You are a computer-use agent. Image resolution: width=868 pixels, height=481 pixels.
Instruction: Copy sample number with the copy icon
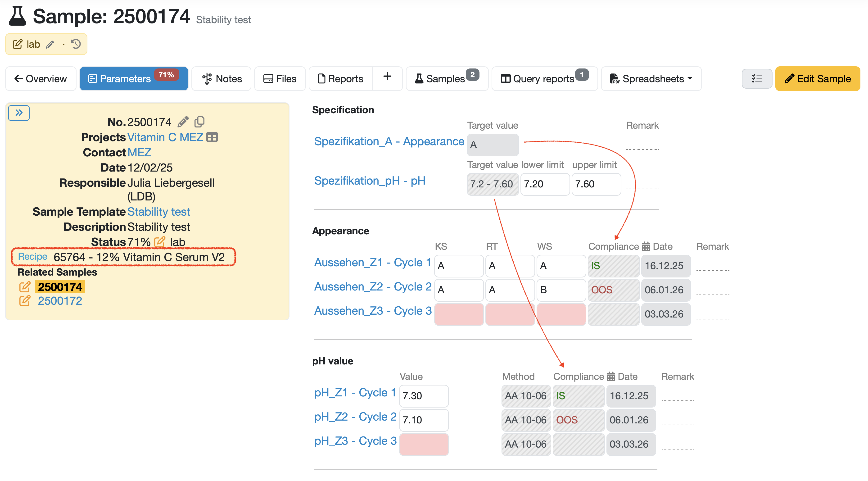[x=199, y=122]
